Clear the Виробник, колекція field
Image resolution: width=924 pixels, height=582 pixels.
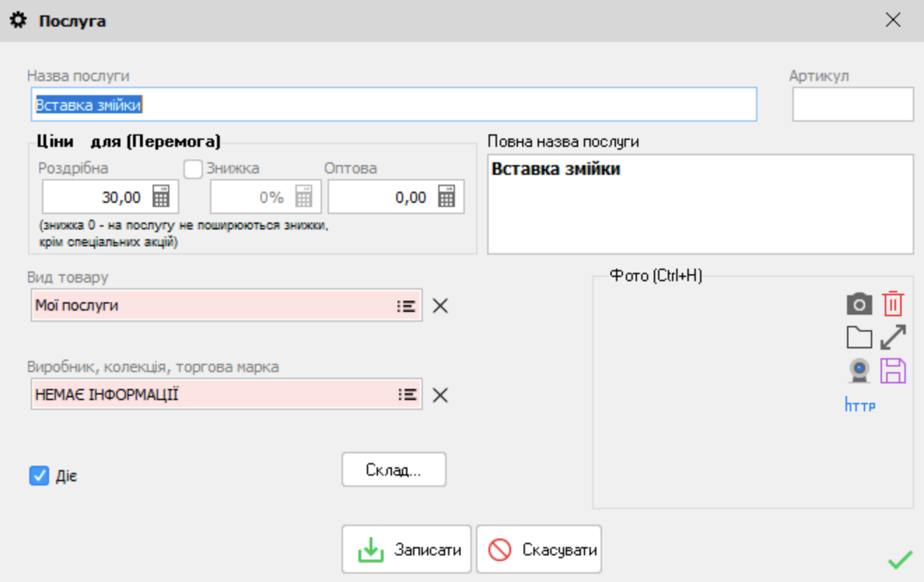440,395
